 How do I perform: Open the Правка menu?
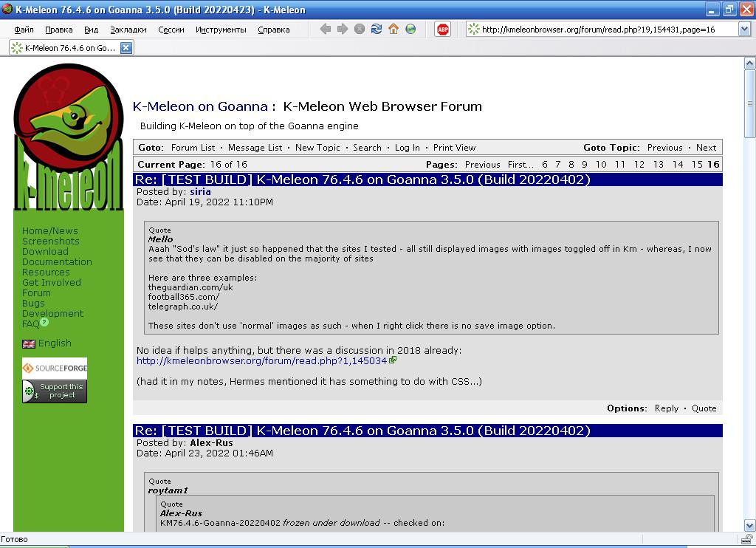coord(59,30)
